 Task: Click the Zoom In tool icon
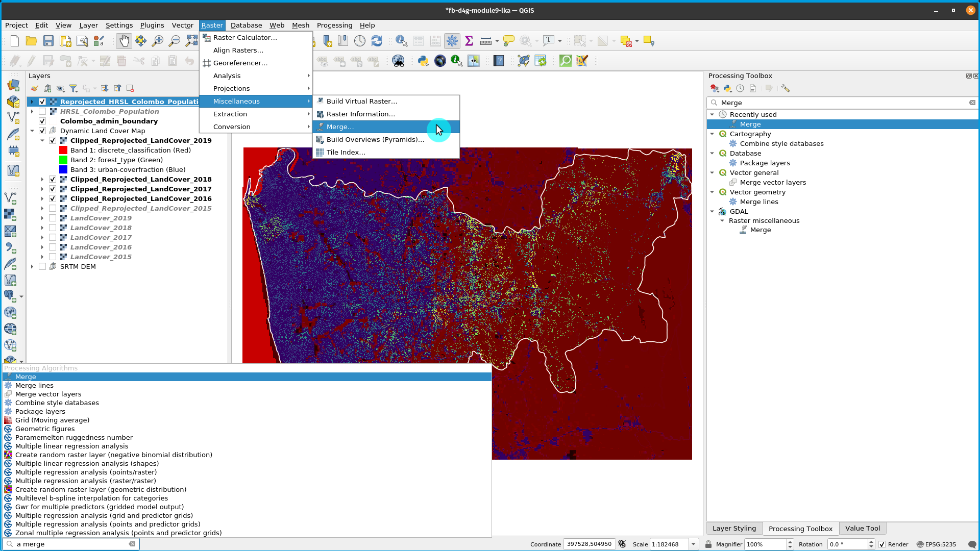pos(157,41)
